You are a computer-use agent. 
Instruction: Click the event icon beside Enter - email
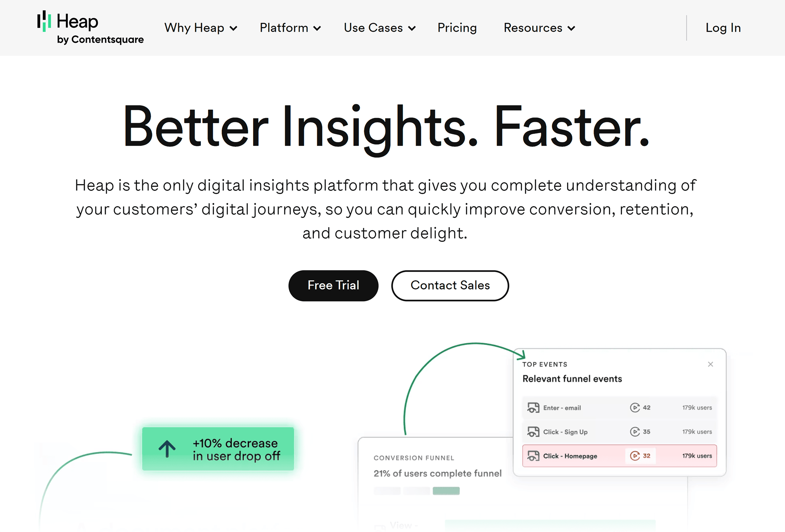pos(533,408)
